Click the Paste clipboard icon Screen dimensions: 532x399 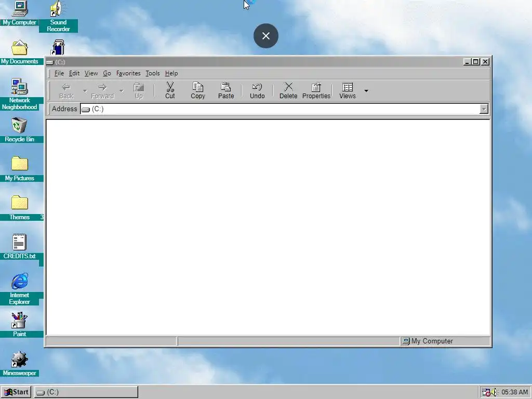(x=226, y=91)
